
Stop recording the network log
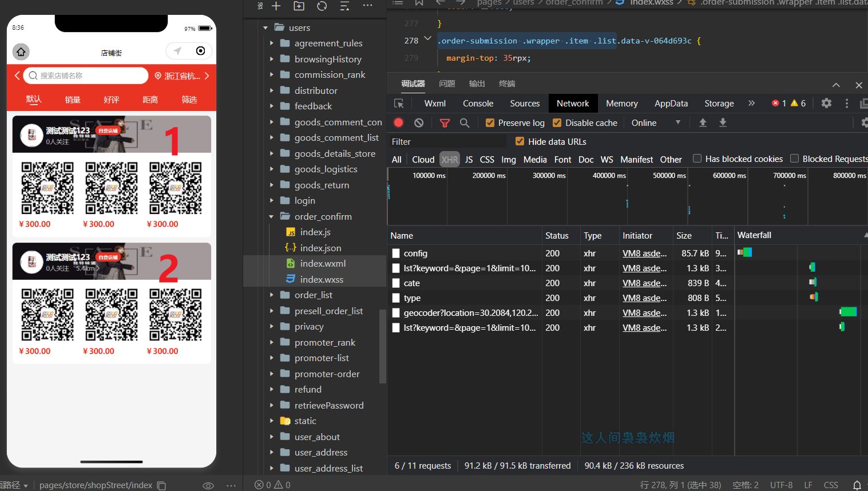[x=399, y=122]
